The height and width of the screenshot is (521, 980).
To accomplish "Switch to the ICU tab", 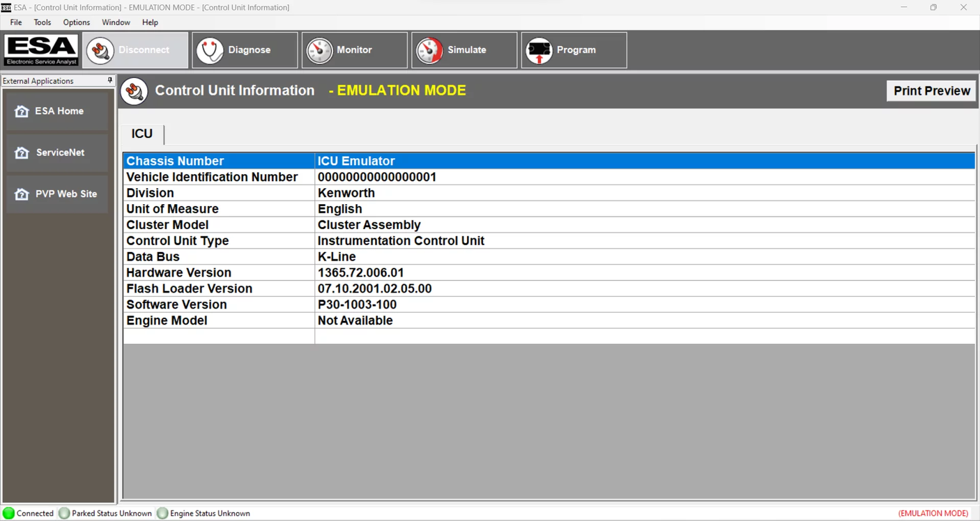I will coord(141,134).
